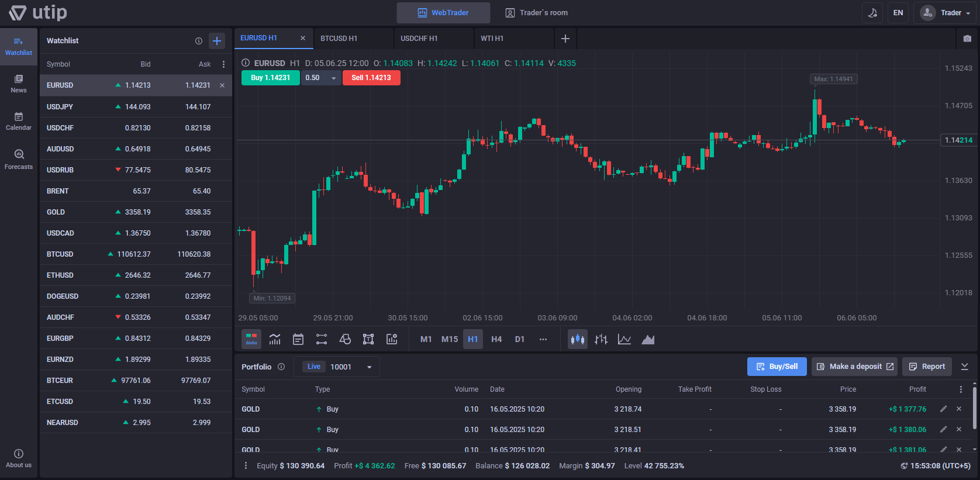
Task: Open the Report
Action: pyautogui.click(x=927, y=367)
